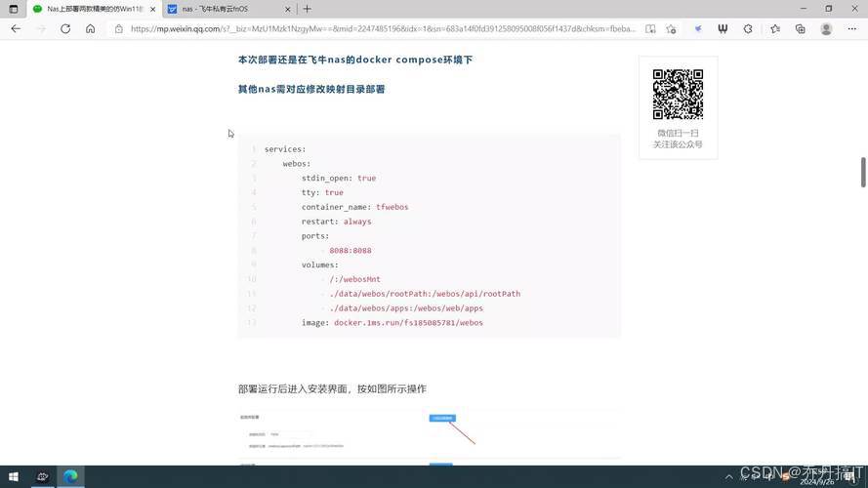Click the '/:/webosMnt' volume line

354,279
